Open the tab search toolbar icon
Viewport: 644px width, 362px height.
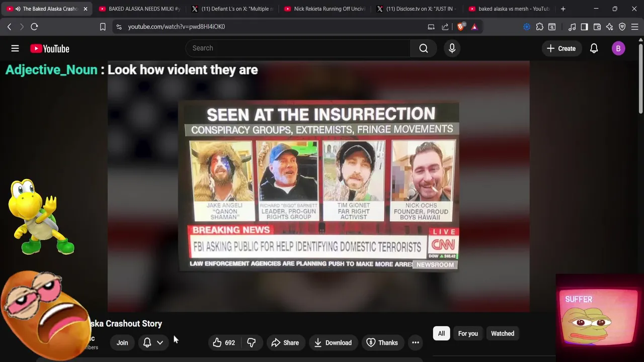coord(552,27)
